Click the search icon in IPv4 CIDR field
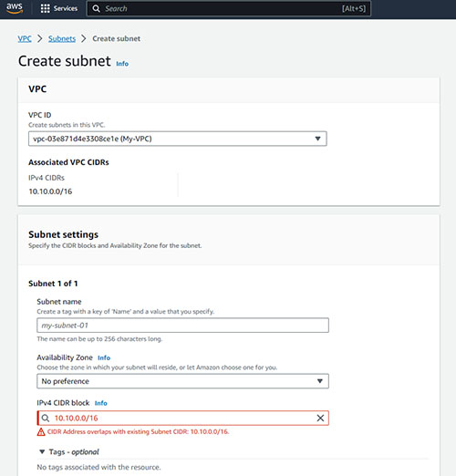 (x=46, y=418)
